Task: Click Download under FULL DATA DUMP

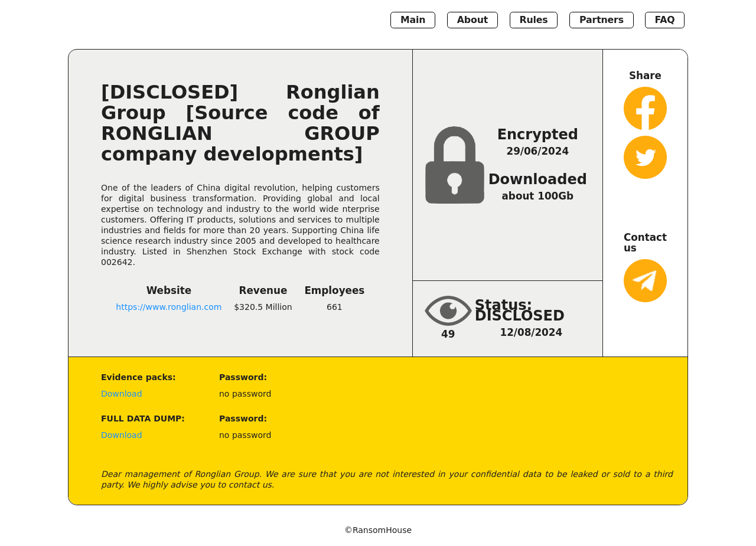Action: pyautogui.click(x=121, y=435)
